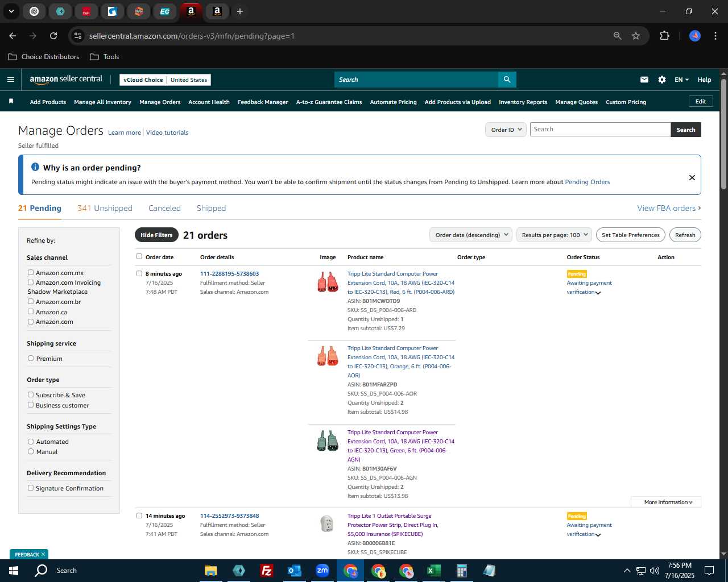Click Set Table Preferences button

click(631, 235)
